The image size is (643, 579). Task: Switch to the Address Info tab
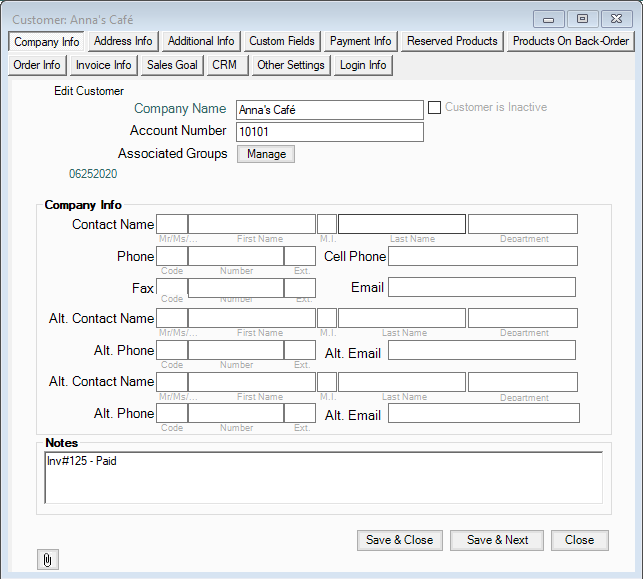(x=123, y=41)
